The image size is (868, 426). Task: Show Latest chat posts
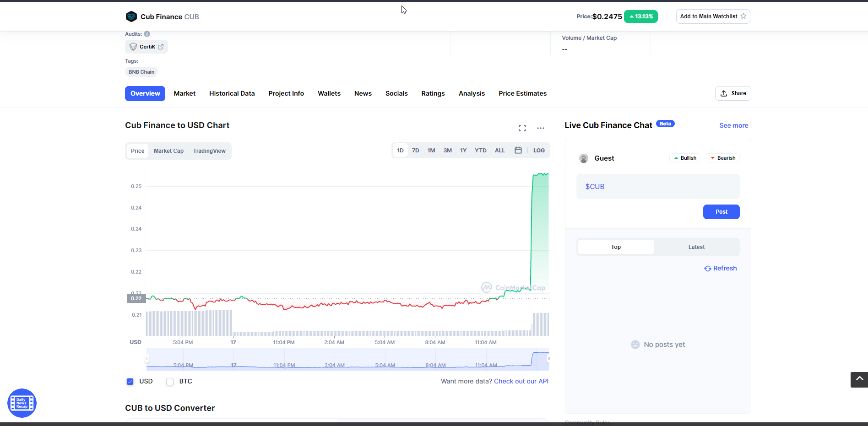[x=696, y=247]
